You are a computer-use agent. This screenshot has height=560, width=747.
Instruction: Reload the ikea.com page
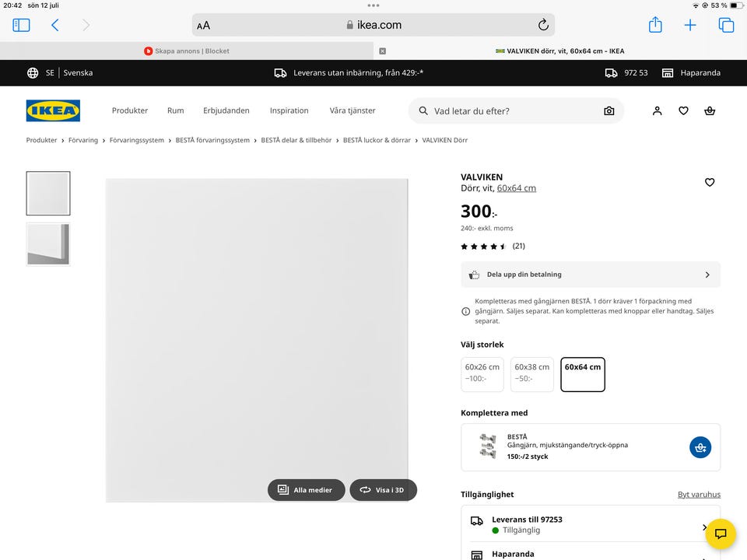point(543,25)
